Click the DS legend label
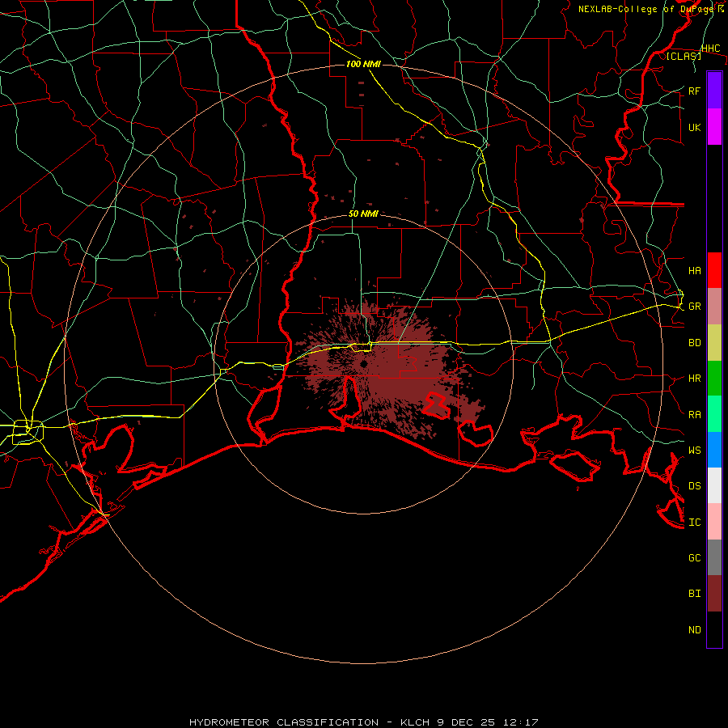This screenshot has height=728, width=728. pyautogui.click(x=694, y=486)
